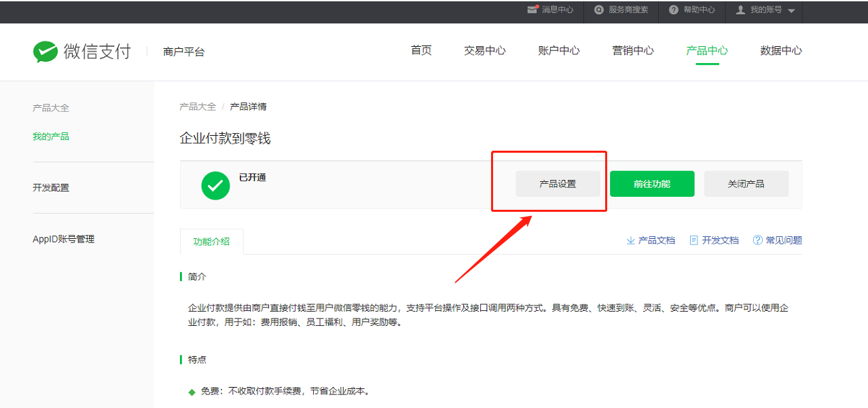Click the 关闭产品 button
Viewport: 868px width, 408px height.
pos(746,184)
